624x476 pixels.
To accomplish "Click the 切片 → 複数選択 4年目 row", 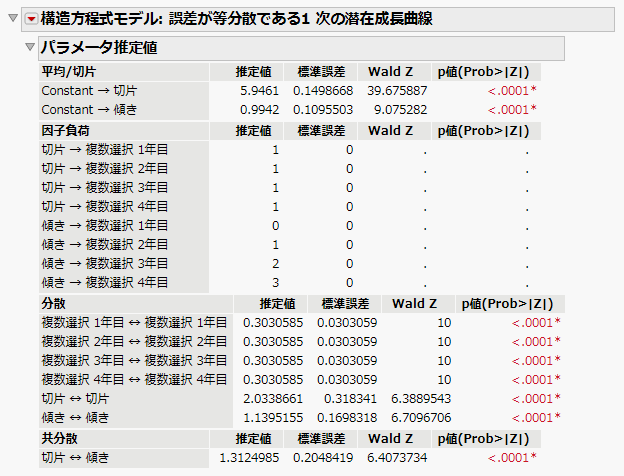I will pyautogui.click(x=105, y=207).
